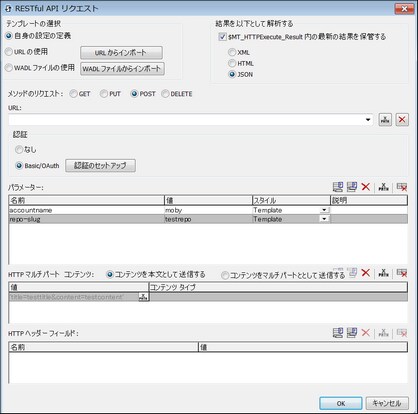Screen dimensions: 418x414
Task: Click the XPath builder icon next to URL field
Action: [385, 119]
